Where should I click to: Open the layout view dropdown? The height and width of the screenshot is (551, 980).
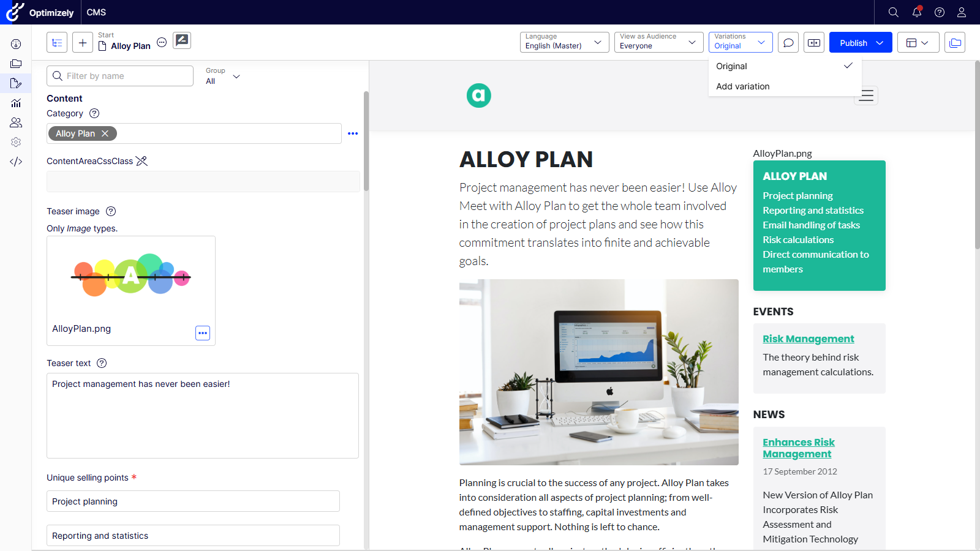coord(918,43)
